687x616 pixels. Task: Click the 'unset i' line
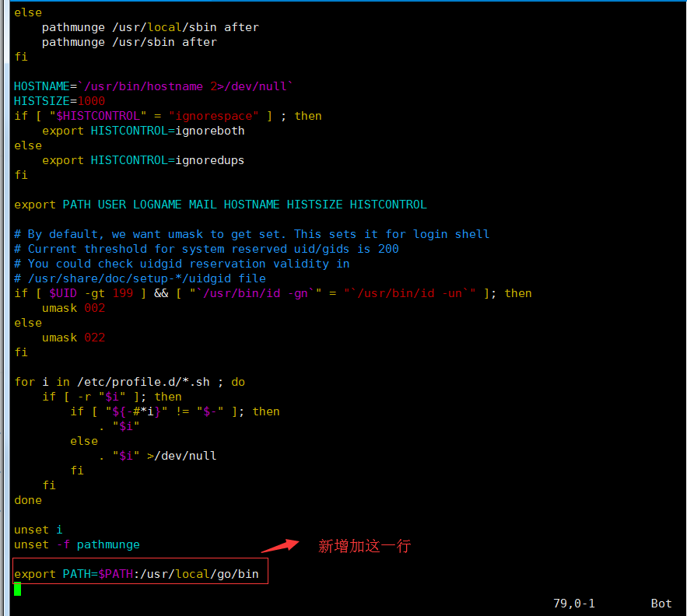point(39,530)
